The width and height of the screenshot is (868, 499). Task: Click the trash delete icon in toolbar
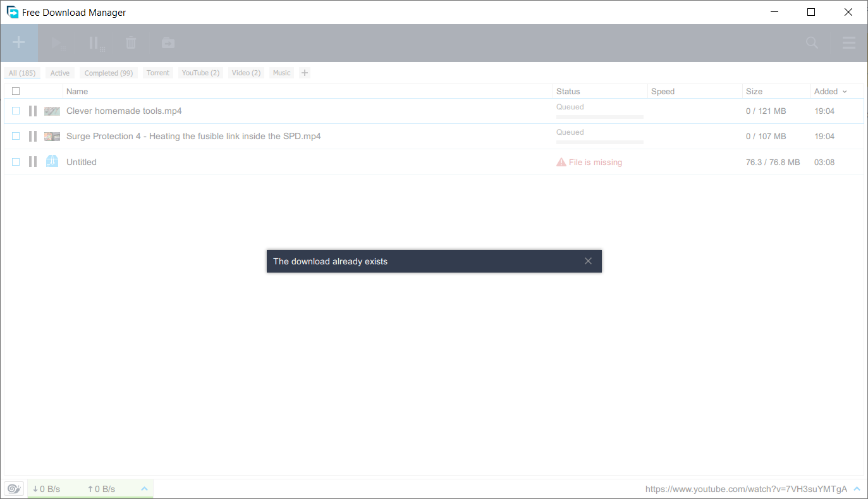click(131, 43)
